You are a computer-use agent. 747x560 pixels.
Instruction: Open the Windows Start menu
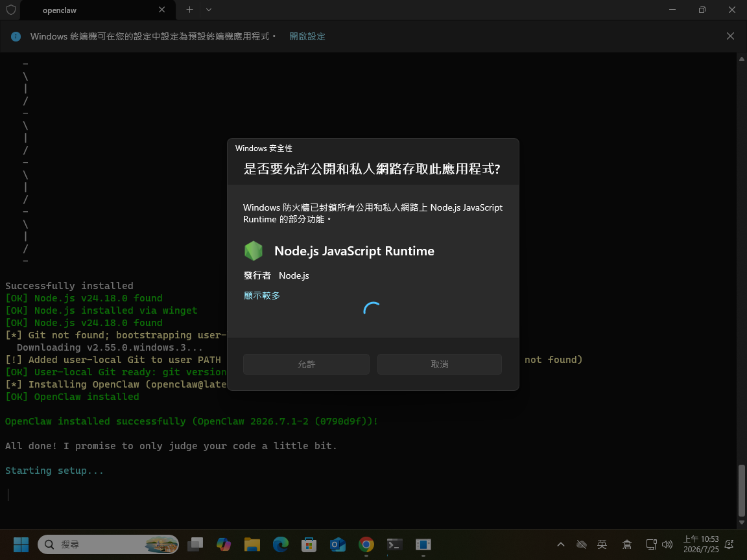(x=21, y=544)
